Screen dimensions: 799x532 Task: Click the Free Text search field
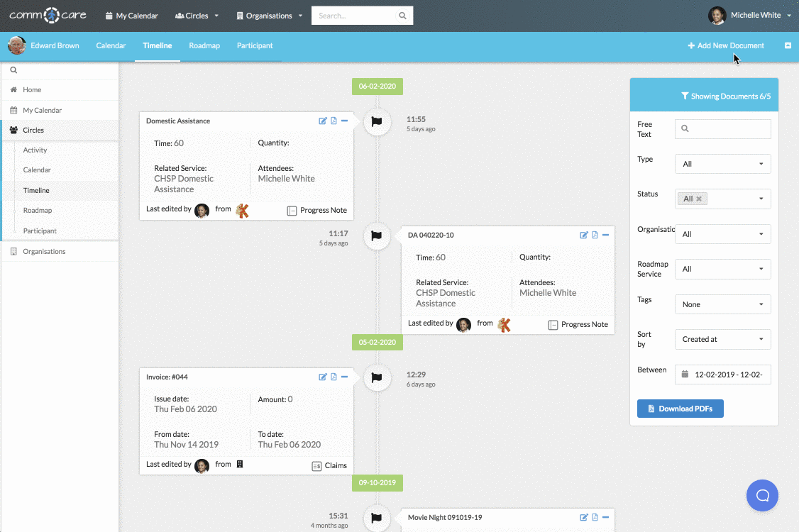tap(722, 129)
